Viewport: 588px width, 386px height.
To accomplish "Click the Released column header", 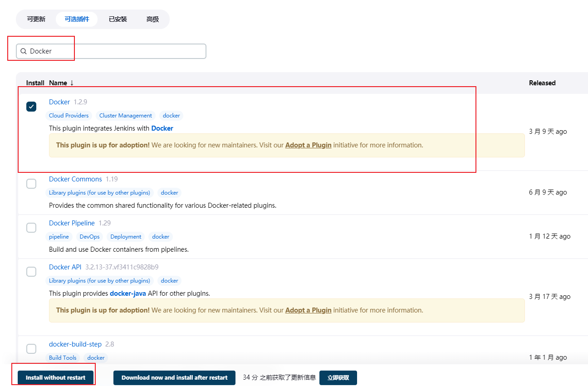I will (x=542, y=83).
